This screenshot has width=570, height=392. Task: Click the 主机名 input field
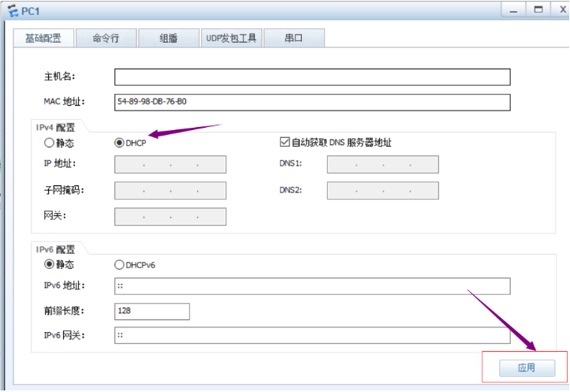312,77
